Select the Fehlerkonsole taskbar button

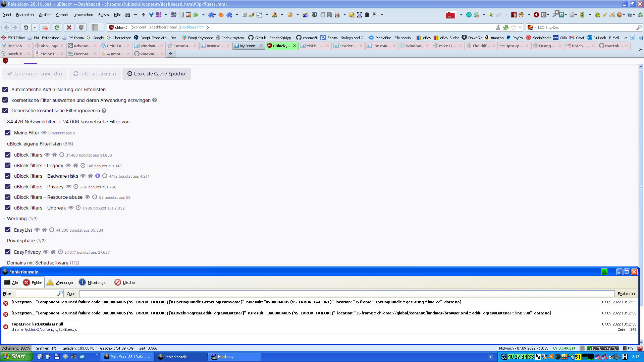point(181,357)
